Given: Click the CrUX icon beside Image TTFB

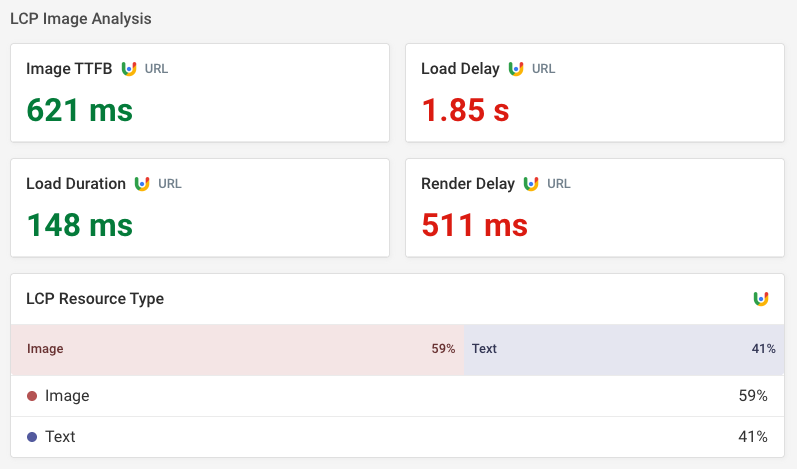Looking at the screenshot, I should pos(129,69).
